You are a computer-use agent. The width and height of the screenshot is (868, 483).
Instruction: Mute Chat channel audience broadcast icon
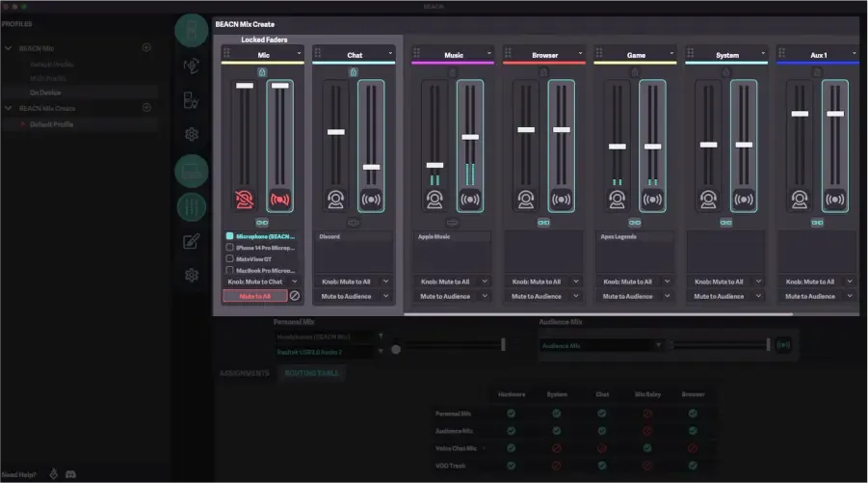pyautogui.click(x=371, y=200)
